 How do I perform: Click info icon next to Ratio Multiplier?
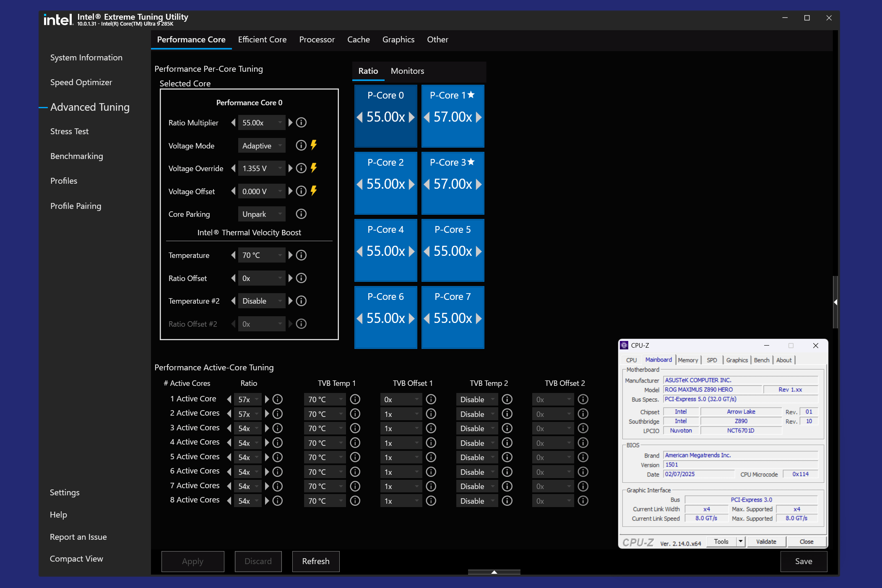301,122
